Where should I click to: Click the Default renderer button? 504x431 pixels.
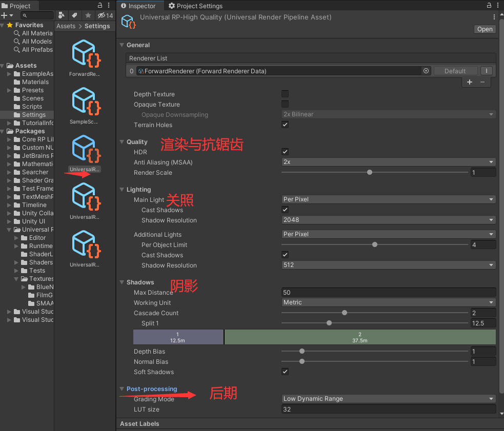(x=455, y=71)
